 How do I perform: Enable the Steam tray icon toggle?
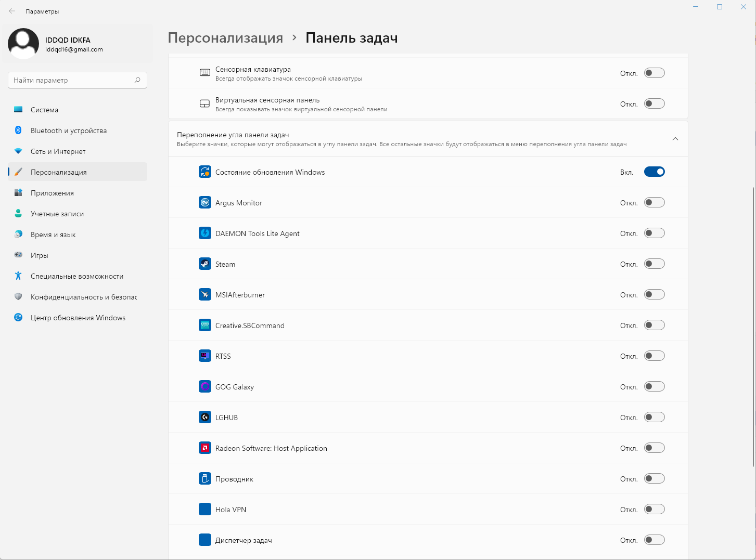tap(654, 264)
